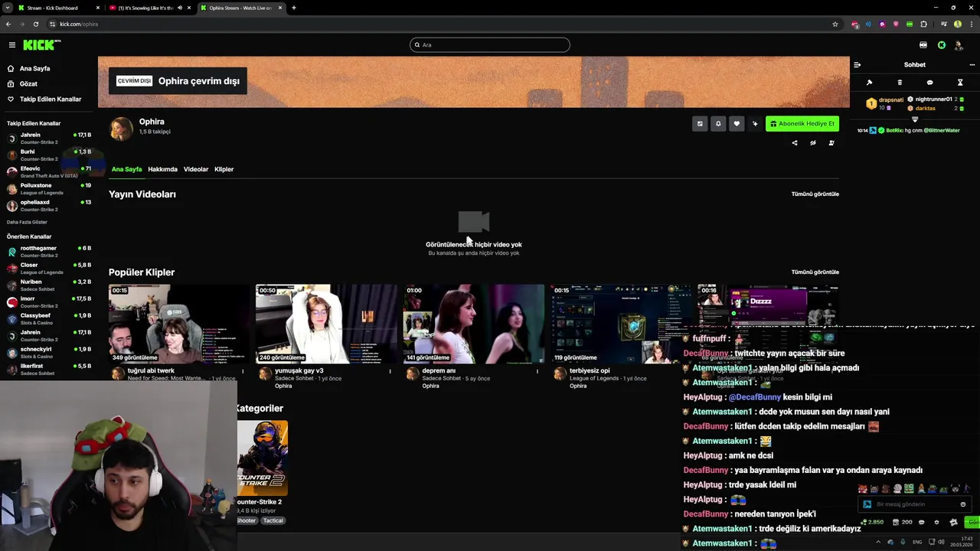This screenshot has height=551, width=980.
Task: Switch to the Hakkımda tab
Action: click(162, 169)
